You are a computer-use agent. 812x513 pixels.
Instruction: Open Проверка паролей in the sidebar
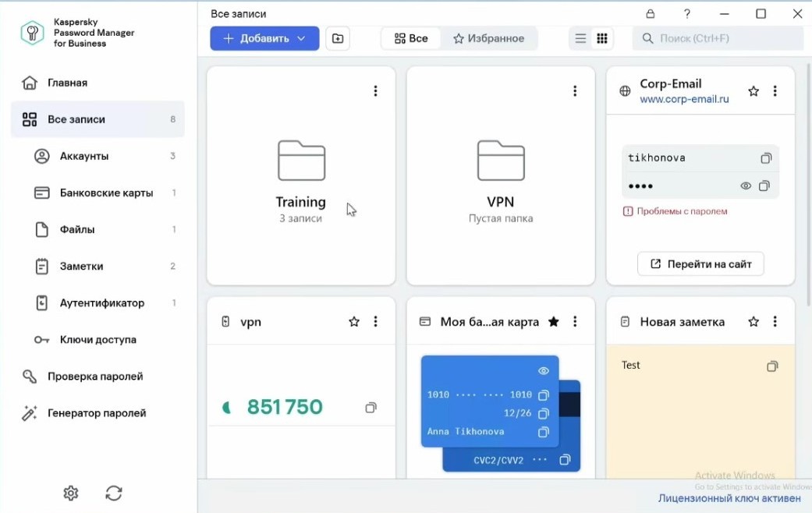(98, 377)
